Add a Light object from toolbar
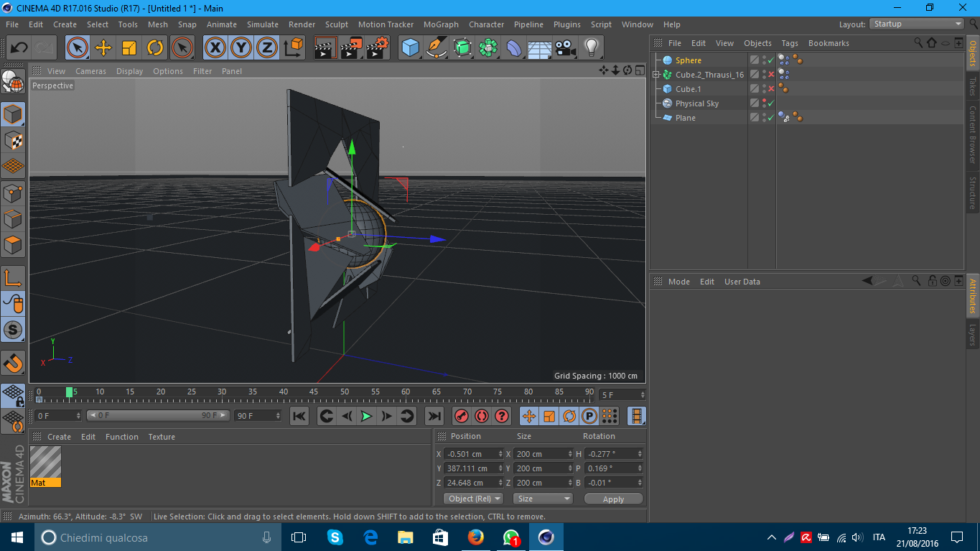 (591, 48)
